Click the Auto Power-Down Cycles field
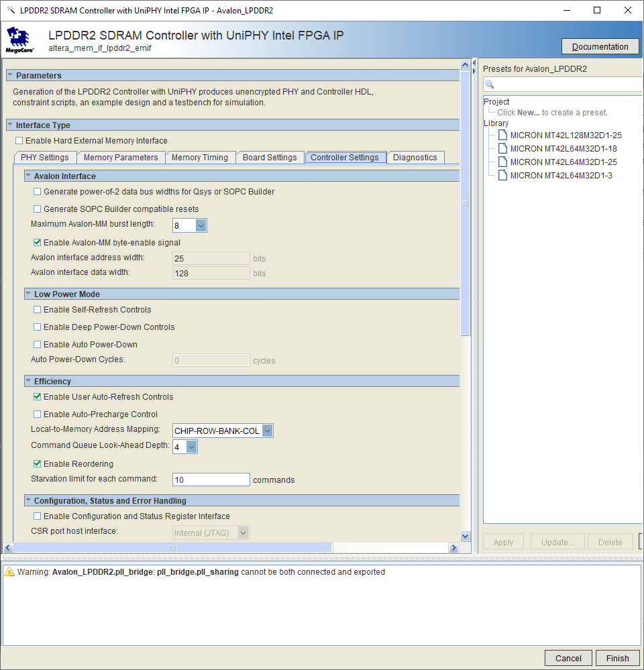Screen dimensions: 644x670 [211, 360]
